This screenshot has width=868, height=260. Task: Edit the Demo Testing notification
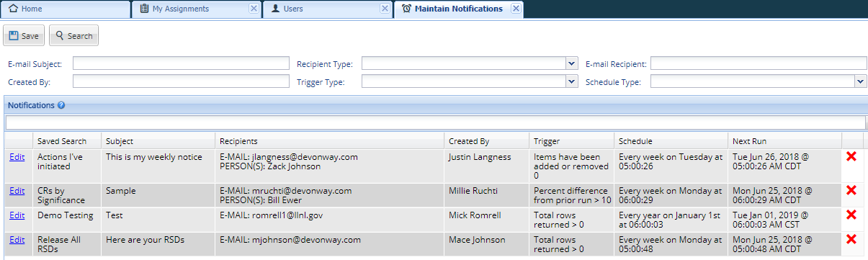tap(17, 215)
